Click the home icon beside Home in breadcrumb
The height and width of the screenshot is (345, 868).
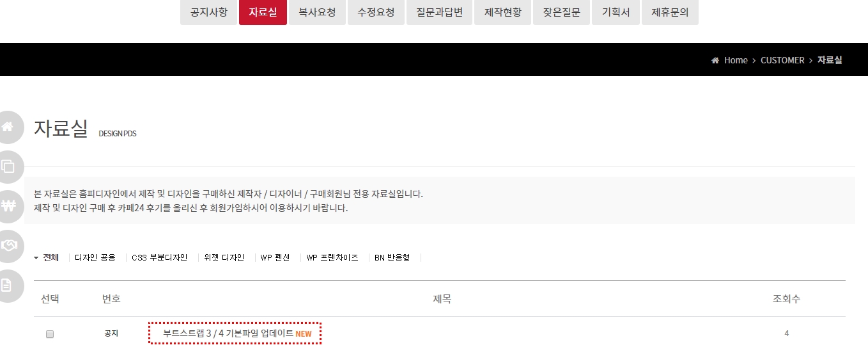coord(715,60)
